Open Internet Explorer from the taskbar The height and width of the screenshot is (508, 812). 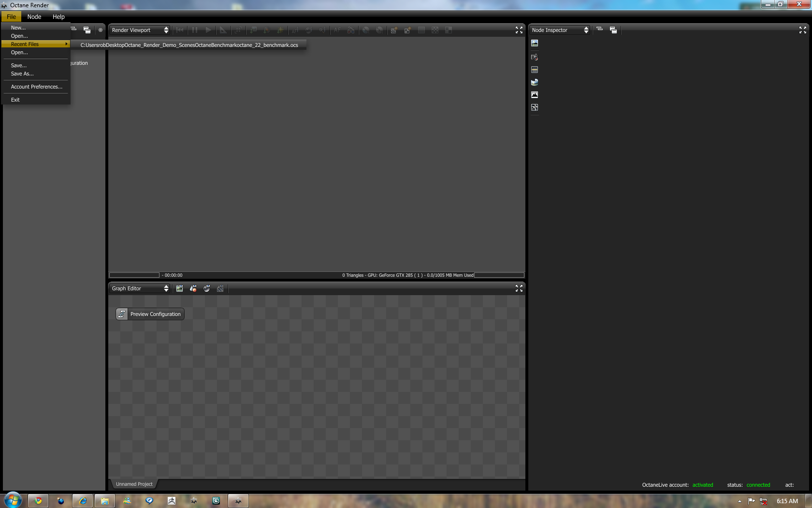pyautogui.click(x=83, y=501)
